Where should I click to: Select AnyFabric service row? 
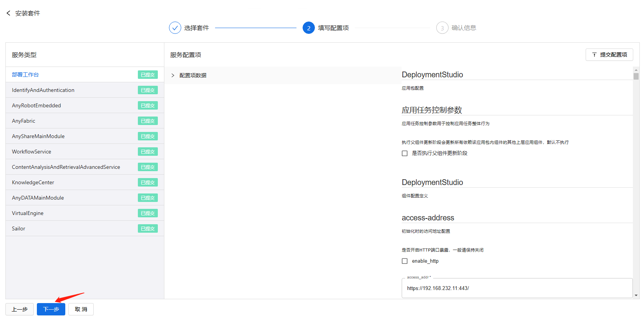(85, 121)
